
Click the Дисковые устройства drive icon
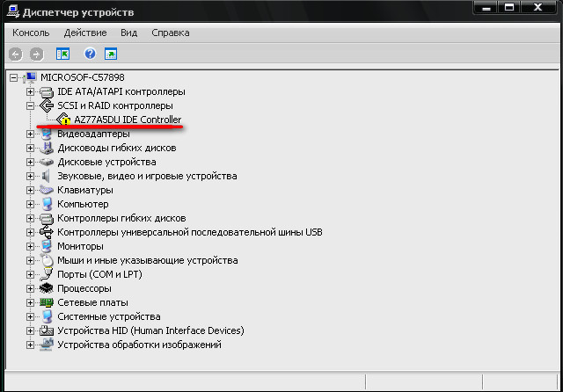coord(47,162)
